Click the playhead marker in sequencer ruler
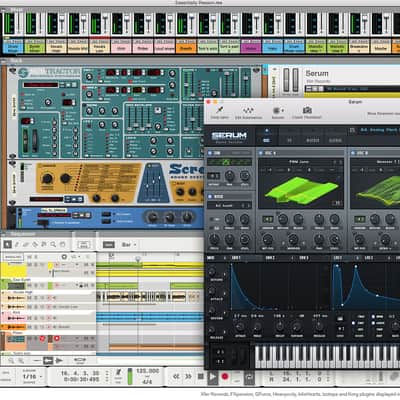 pos(138,258)
